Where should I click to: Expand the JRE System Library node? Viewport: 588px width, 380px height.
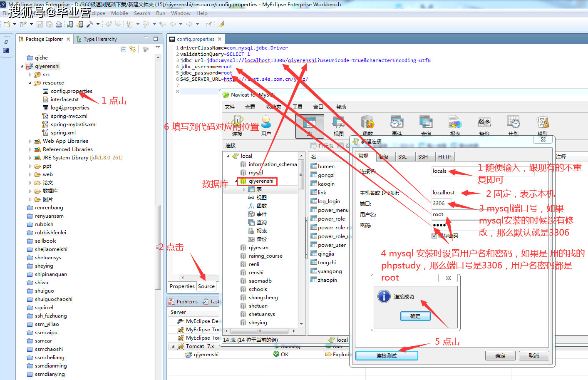click(30, 158)
